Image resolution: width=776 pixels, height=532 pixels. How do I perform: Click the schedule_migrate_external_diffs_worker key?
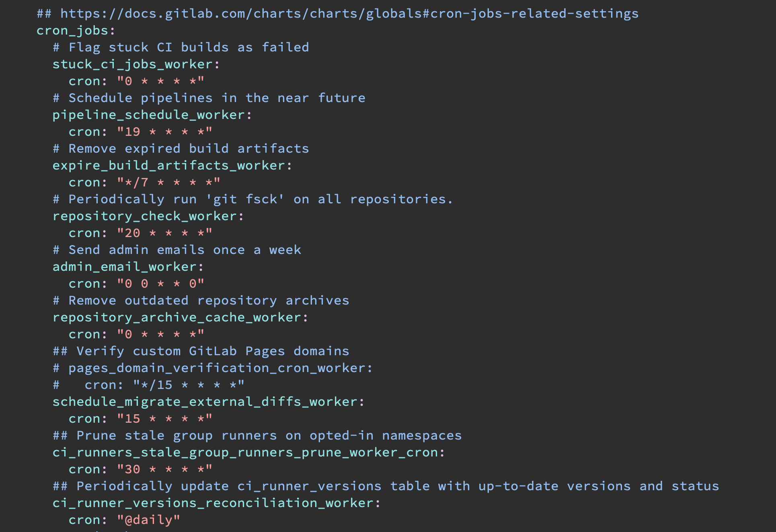(x=205, y=402)
